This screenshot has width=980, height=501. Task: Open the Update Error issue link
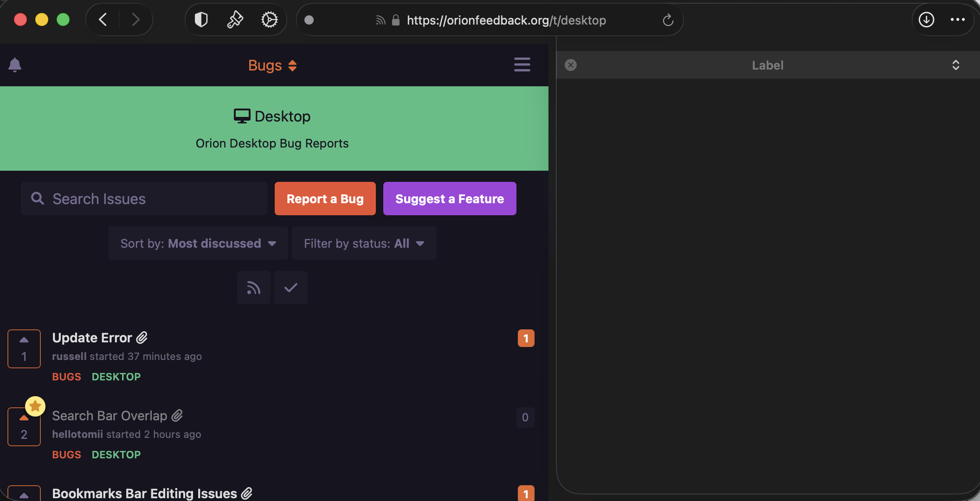coord(92,338)
